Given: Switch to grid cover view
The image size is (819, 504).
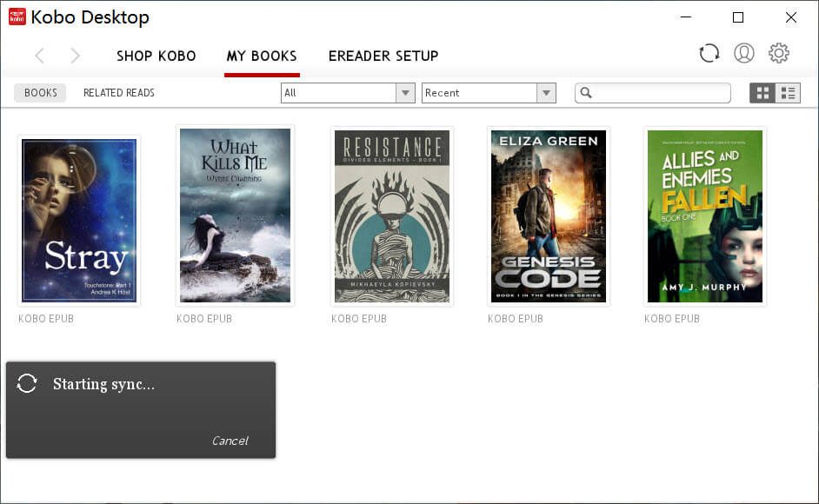Looking at the screenshot, I should [762, 93].
